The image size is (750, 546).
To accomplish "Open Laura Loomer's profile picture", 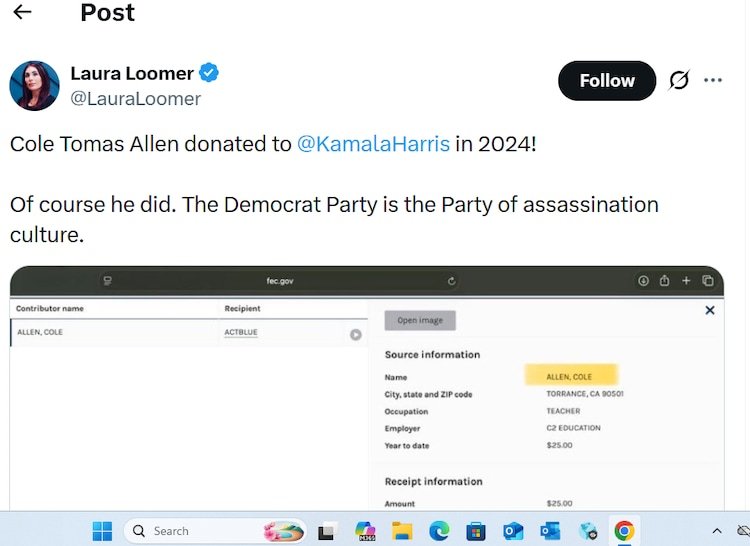I will coord(34,85).
